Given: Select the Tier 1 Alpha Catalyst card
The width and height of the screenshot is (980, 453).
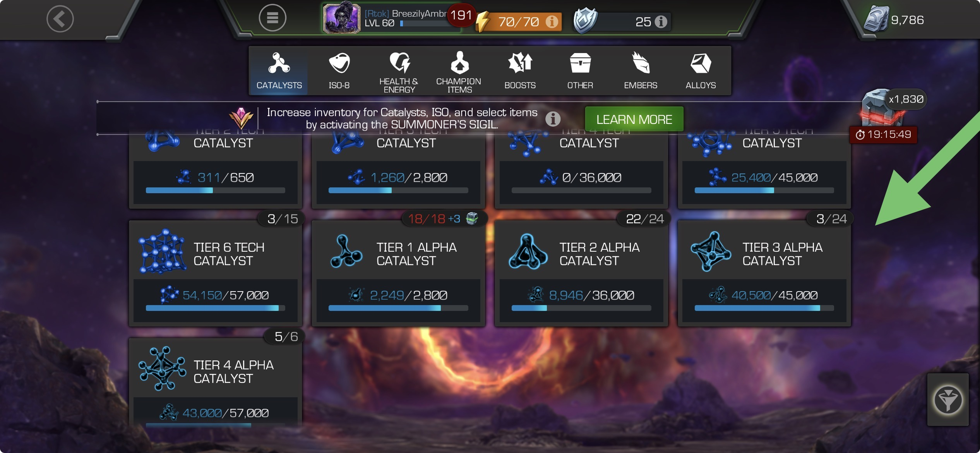Looking at the screenshot, I should click(398, 273).
